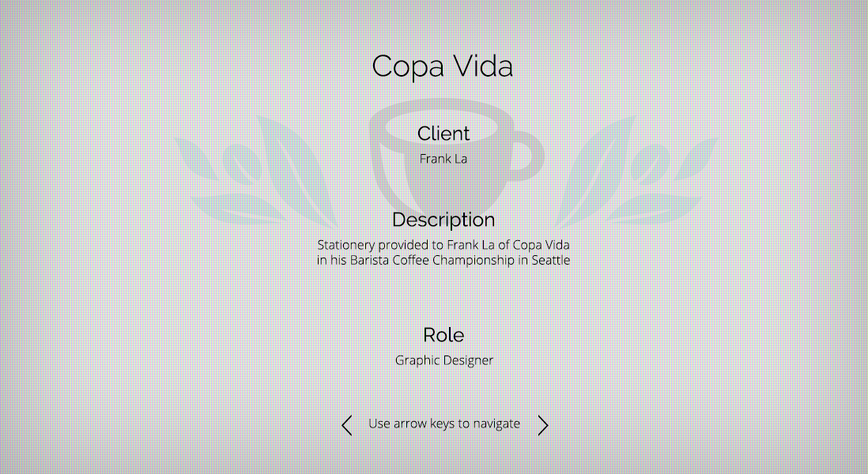Click the left previous-slide chevron arrow
The width and height of the screenshot is (868, 474).
(346, 426)
